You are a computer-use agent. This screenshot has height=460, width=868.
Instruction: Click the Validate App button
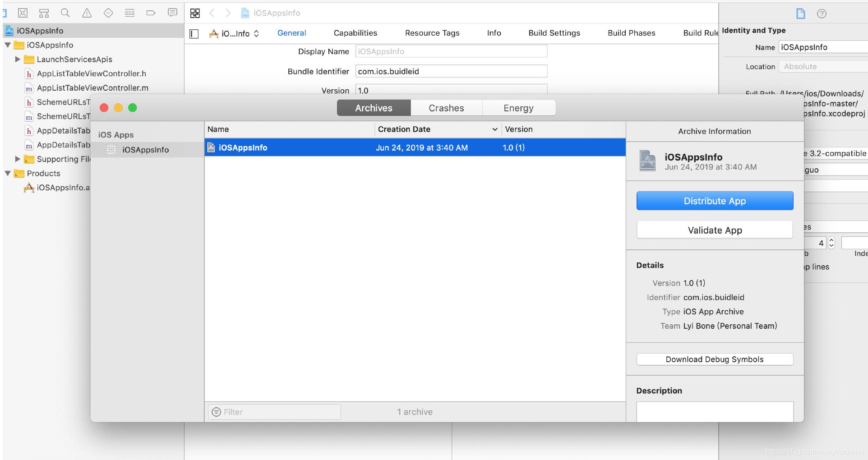pyautogui.click(x=715, y=230)
